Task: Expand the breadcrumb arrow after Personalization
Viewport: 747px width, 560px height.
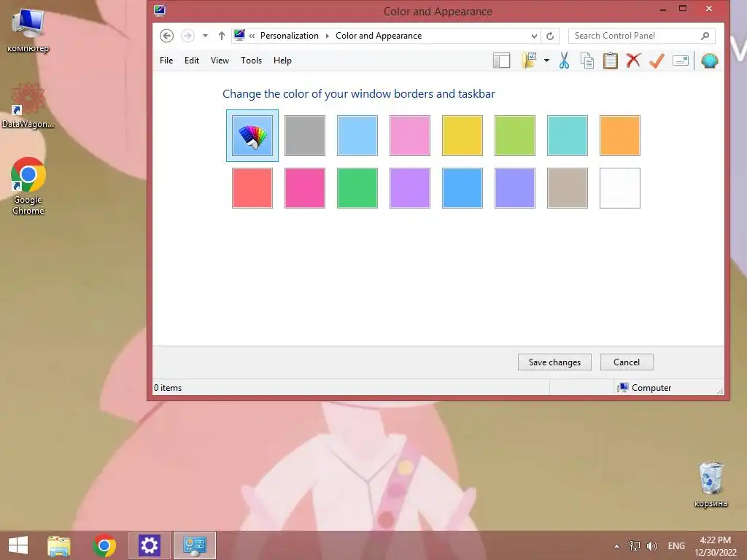Action: tap(328, 36)
